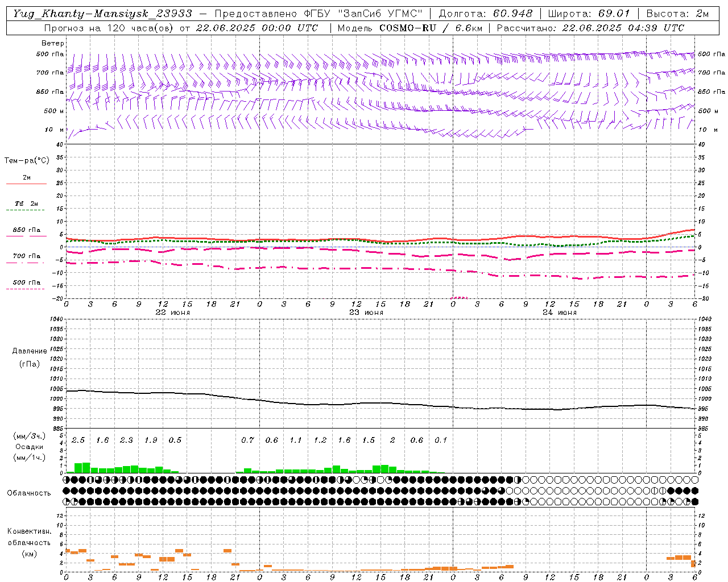Click the Td 2м legend entry

[x=26, y=203]
